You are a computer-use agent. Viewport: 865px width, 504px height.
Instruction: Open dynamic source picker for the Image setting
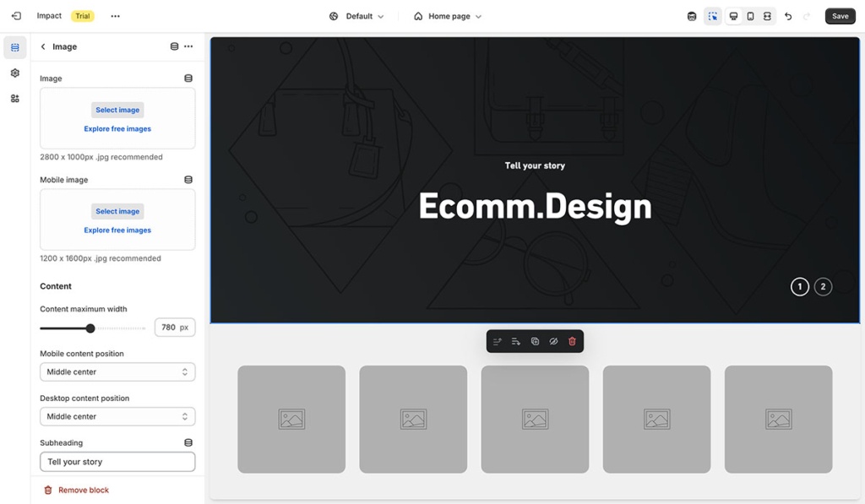click(188, 78)
